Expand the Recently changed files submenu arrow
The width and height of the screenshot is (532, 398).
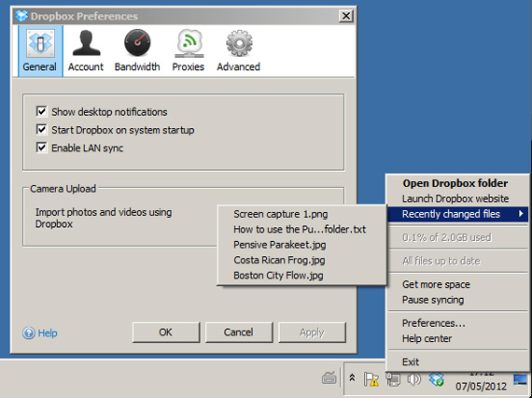tap(521, 214)
